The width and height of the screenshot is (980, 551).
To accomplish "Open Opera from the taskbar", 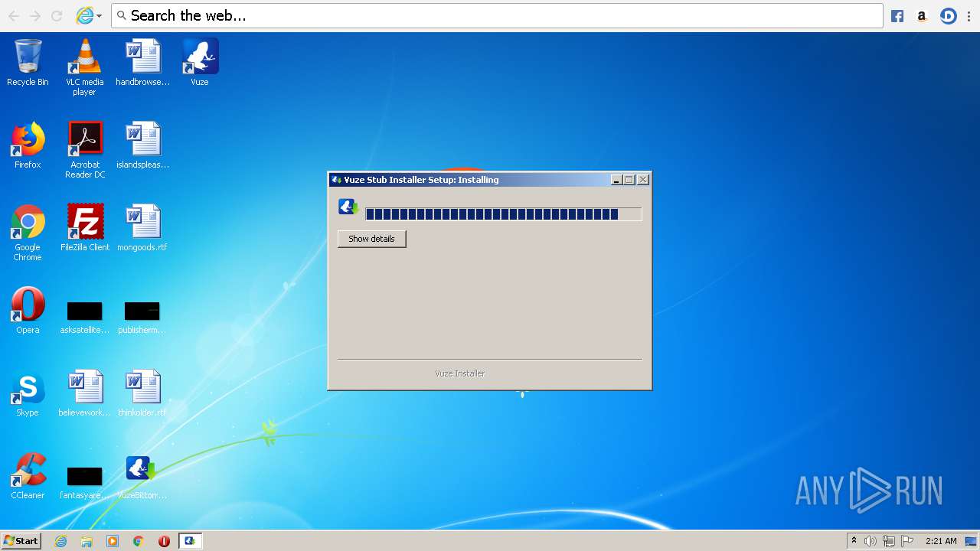I will pyautogui.click(x=164, y=541).
